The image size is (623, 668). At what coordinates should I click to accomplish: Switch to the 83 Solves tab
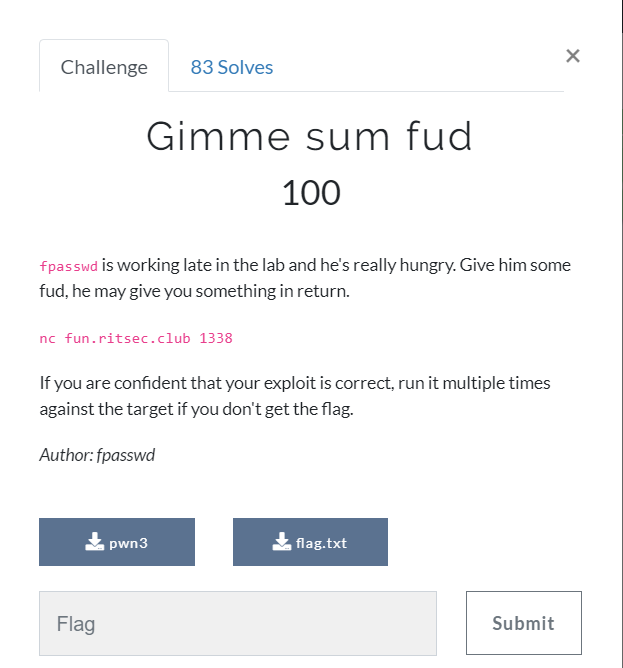232,67
